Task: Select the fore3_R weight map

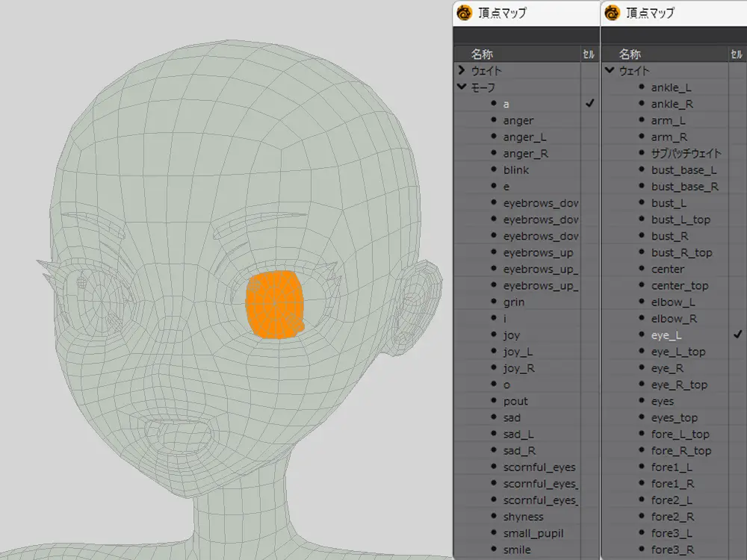Action: 672,550
